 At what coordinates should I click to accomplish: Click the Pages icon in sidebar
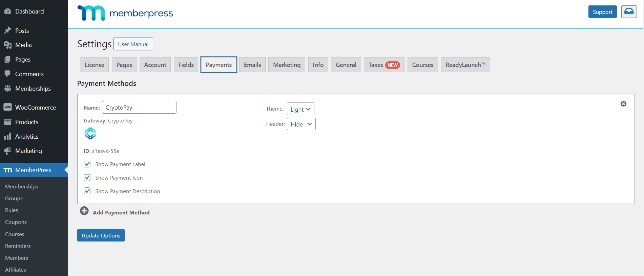[7, 59]
